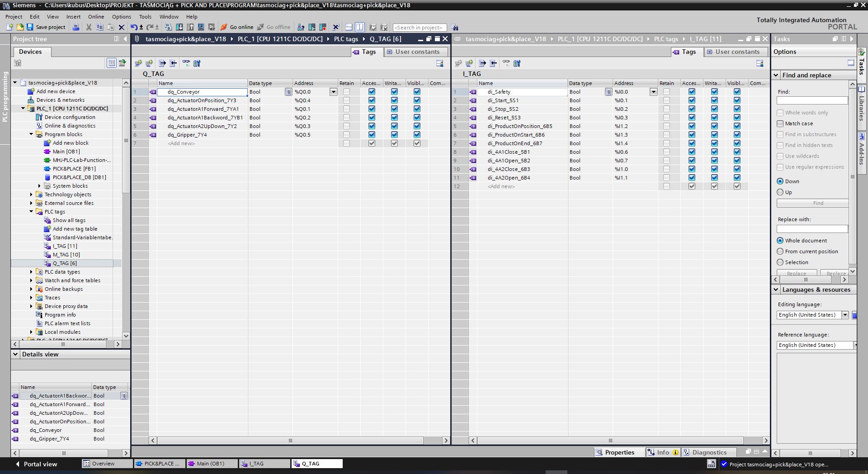Select M_TAG [10] tag table in the tree
868x474 pixels.
(66, 255)
